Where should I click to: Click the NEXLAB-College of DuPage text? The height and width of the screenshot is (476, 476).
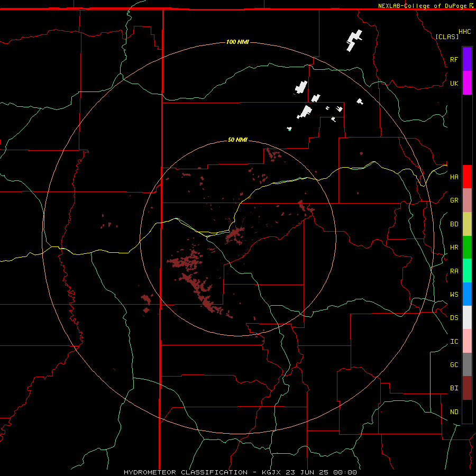click(422, 6)
